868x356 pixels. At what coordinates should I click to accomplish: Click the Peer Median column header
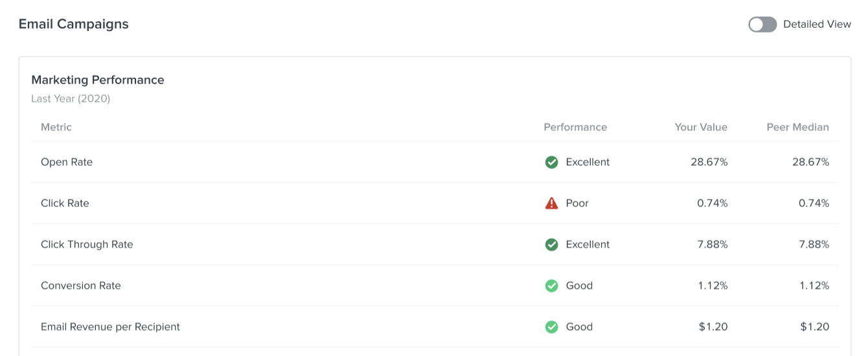click(x=797, y=127)
